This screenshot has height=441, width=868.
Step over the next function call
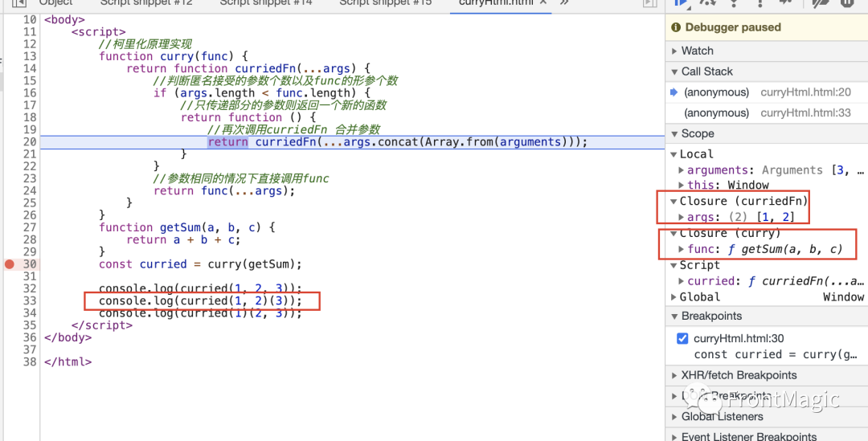(x=707, y=2)
